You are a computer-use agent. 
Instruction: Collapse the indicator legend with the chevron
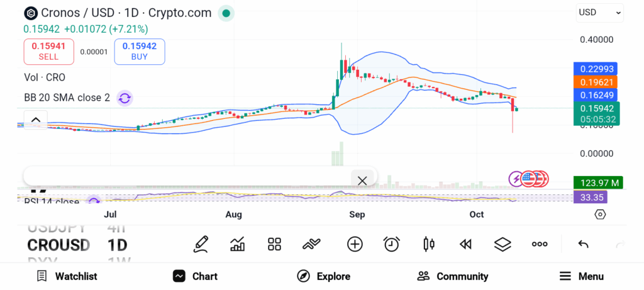coord(36,120)
